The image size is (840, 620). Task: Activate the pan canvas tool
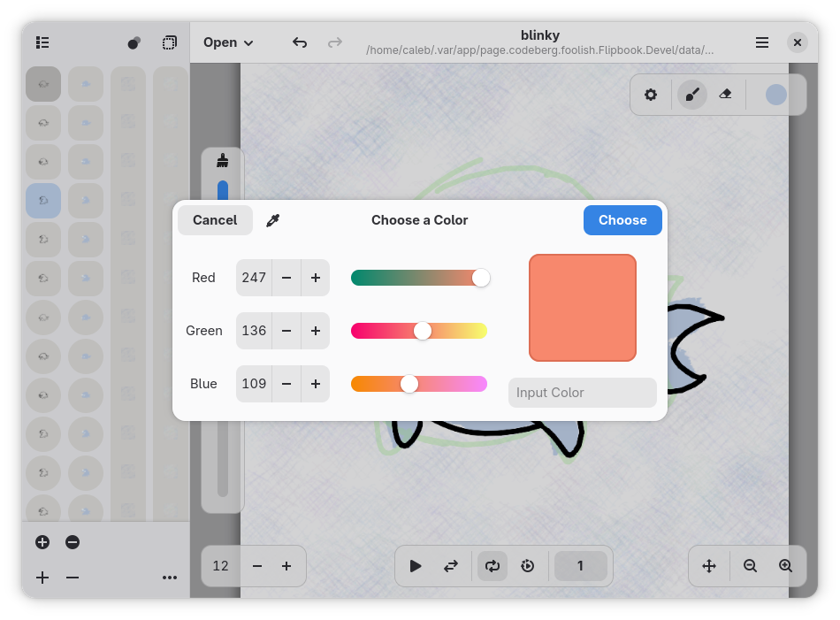pyautogui.click(x=709, y=566)
